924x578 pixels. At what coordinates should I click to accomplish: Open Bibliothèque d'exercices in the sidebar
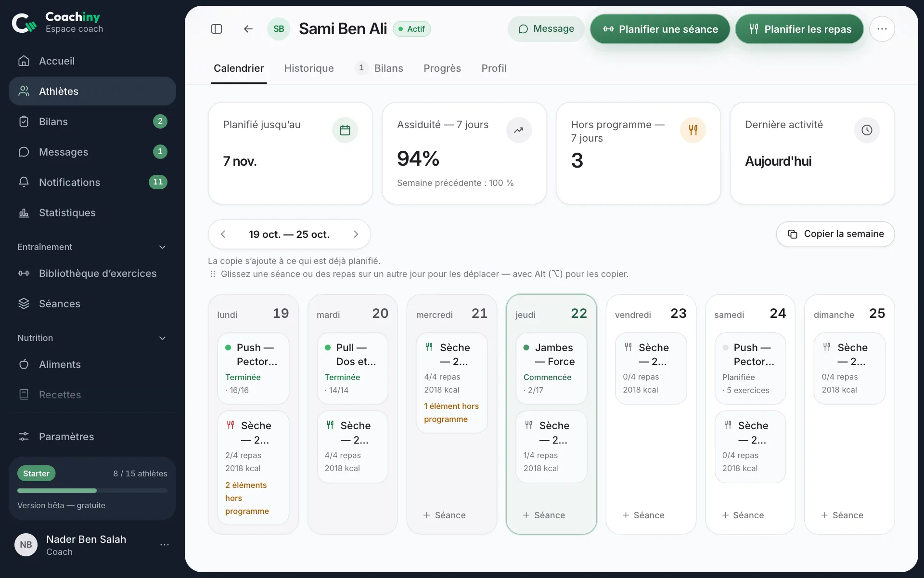click(x=92, y=273)
